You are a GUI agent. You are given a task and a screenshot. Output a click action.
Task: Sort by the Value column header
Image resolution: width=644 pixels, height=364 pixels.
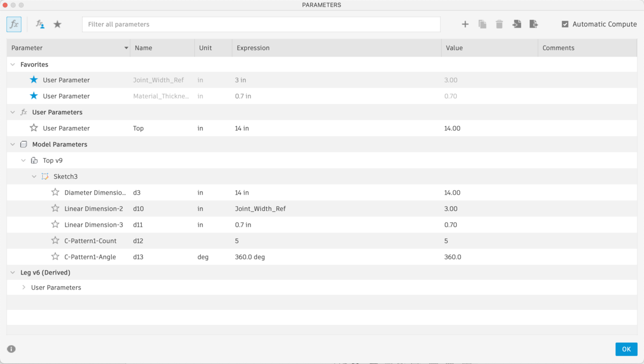(454, 48)
